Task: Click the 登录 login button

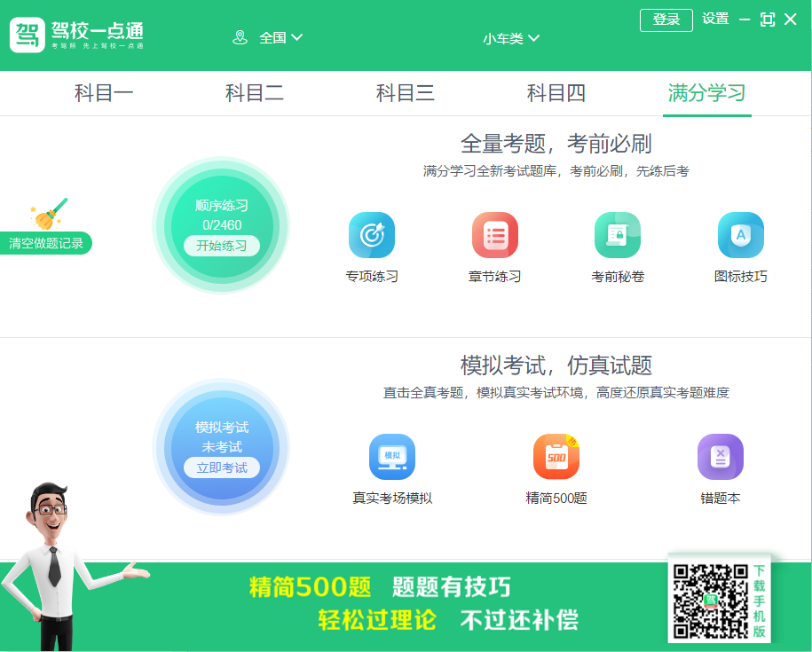Action: point(666,19)
